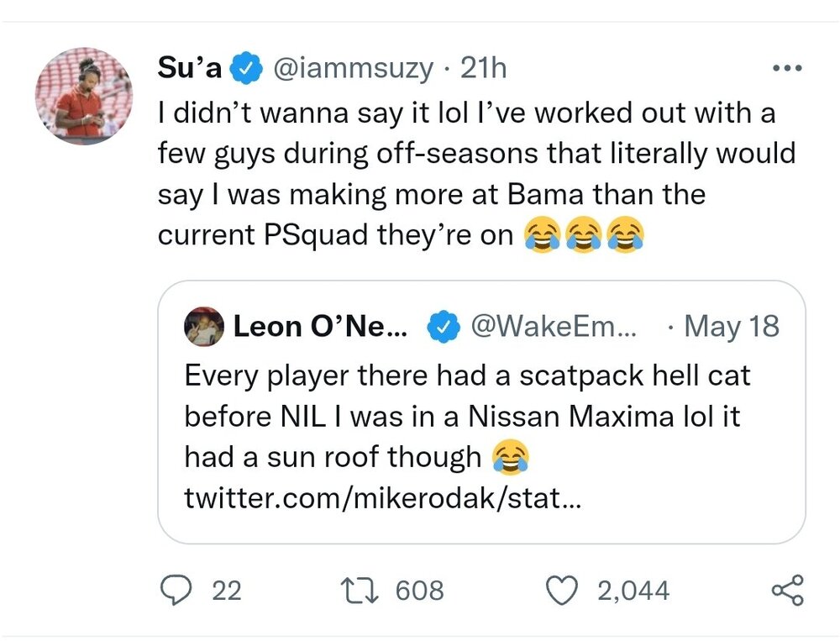Open Su'a's round profile picture

pos(84,96)
